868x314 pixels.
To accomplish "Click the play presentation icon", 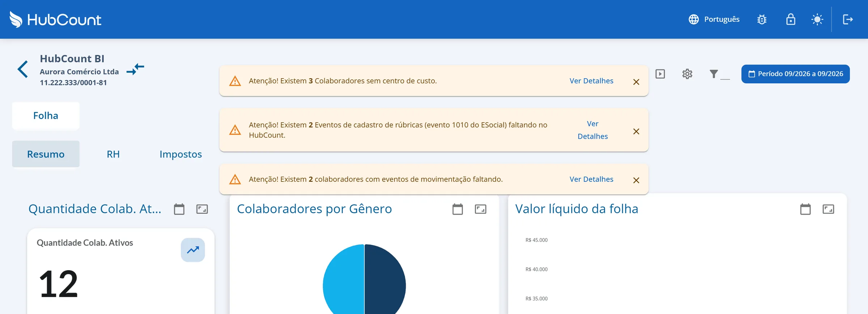I will coord(660,74).
